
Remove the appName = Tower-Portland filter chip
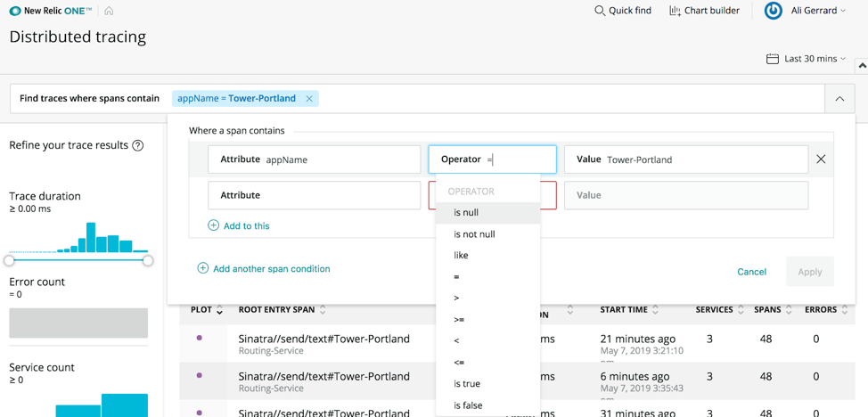pos(309,99)
